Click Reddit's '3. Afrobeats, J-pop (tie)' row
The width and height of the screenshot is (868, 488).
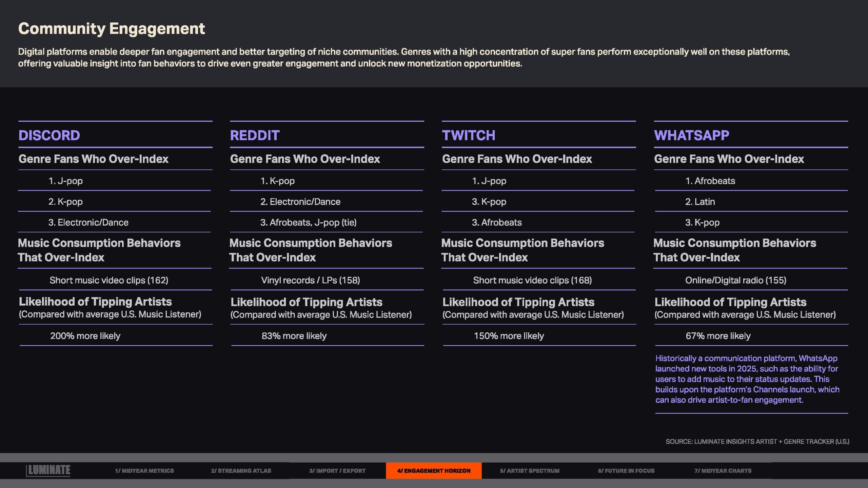[308, 223]
